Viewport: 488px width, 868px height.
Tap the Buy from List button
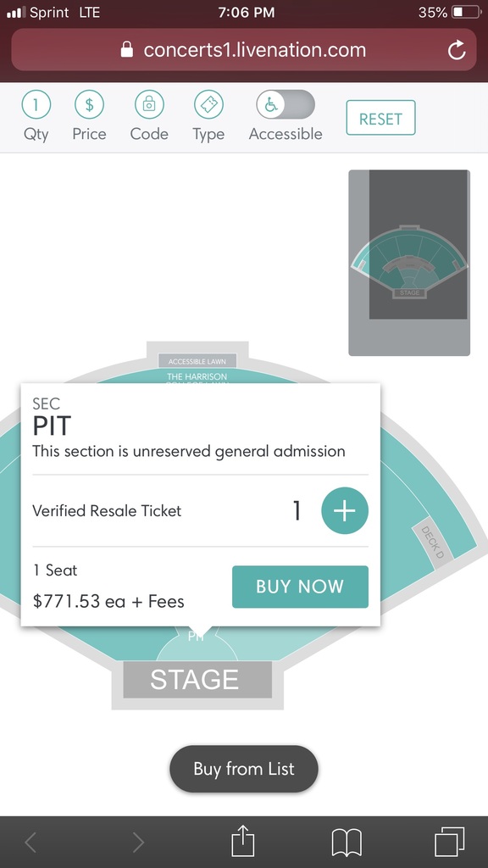pyautogui.click(x=244, y=769)
